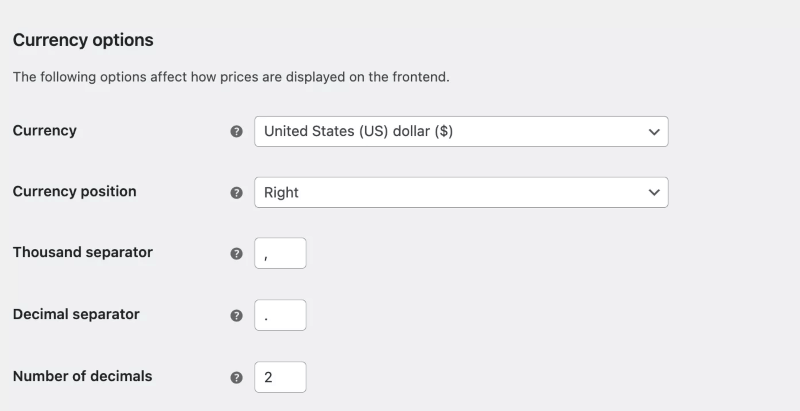Click the Decimal separator label
Viewport: 800px width, 411px height.
[76, 314]
